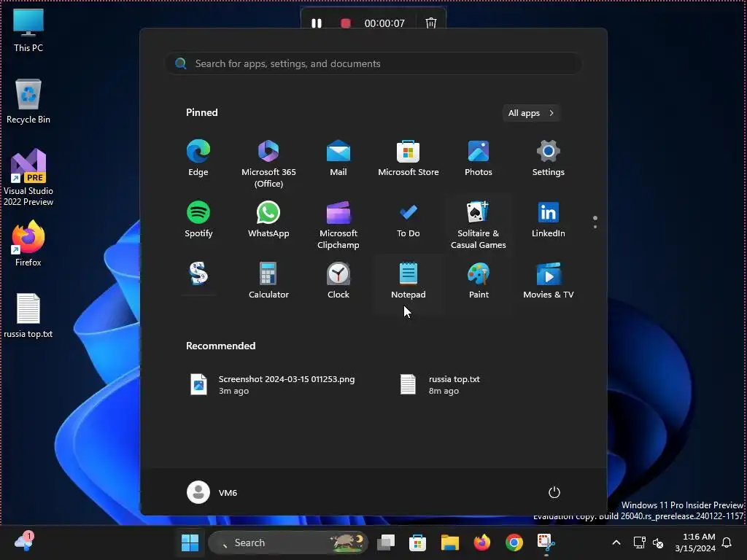Open network status tray icon
747x560 pixels.
(x=639, y=542)
